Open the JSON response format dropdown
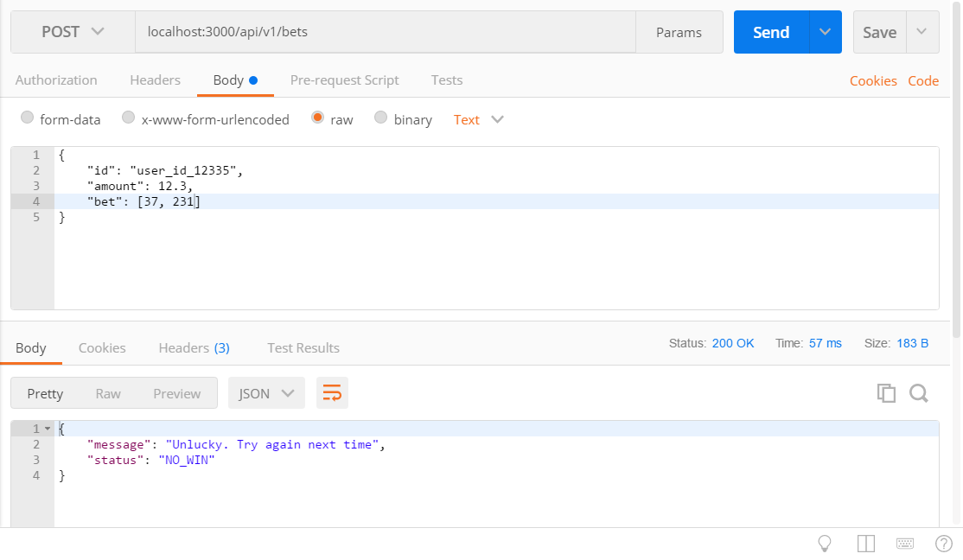The image size is (963, 560). pyautogui.click(x=266, y=393)
